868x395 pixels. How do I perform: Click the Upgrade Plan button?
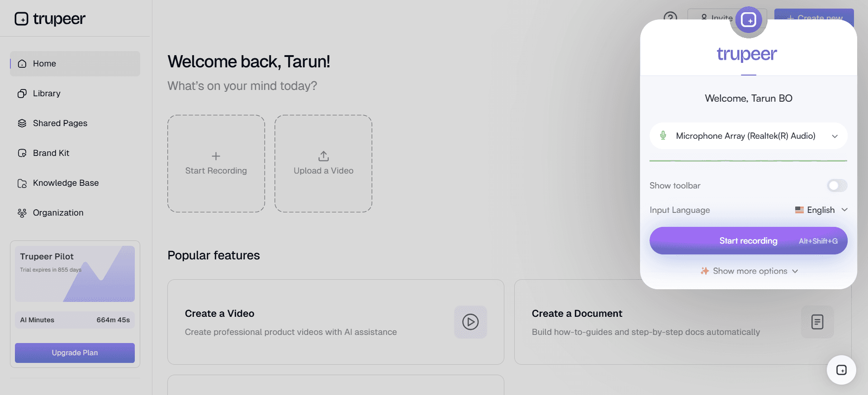75,353
